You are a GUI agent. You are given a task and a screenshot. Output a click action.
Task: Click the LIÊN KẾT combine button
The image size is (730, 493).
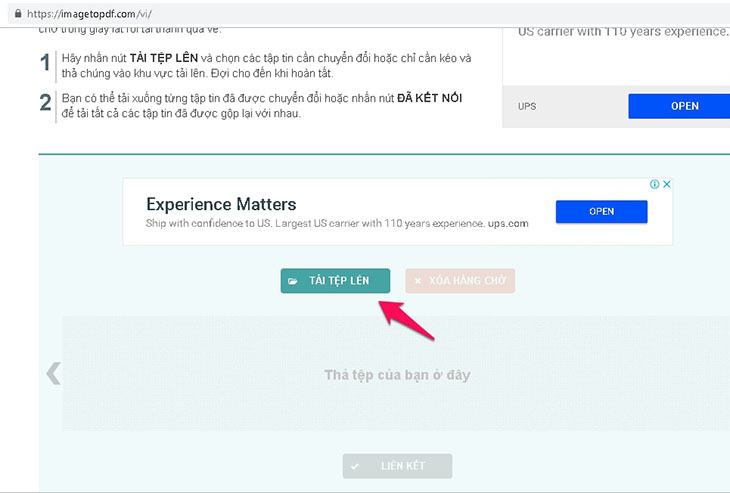[397, 466]
